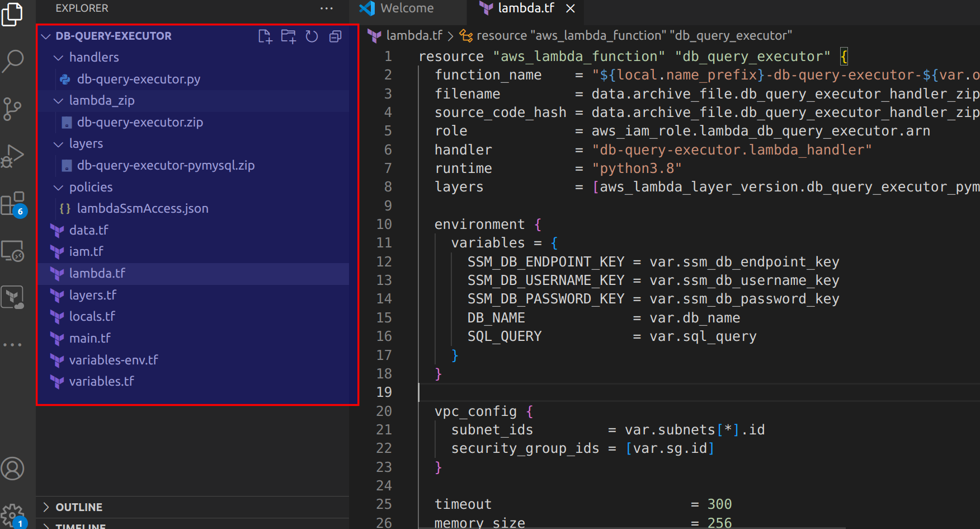980x529 pixels.
Task: Click lambda.tf in the breadcrumb path
Action: coord(414,36)
